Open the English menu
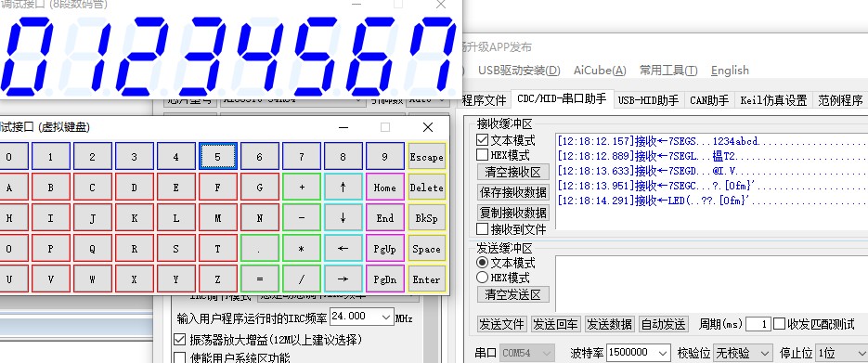Screen dimensions: 868x363 [730, 71]
